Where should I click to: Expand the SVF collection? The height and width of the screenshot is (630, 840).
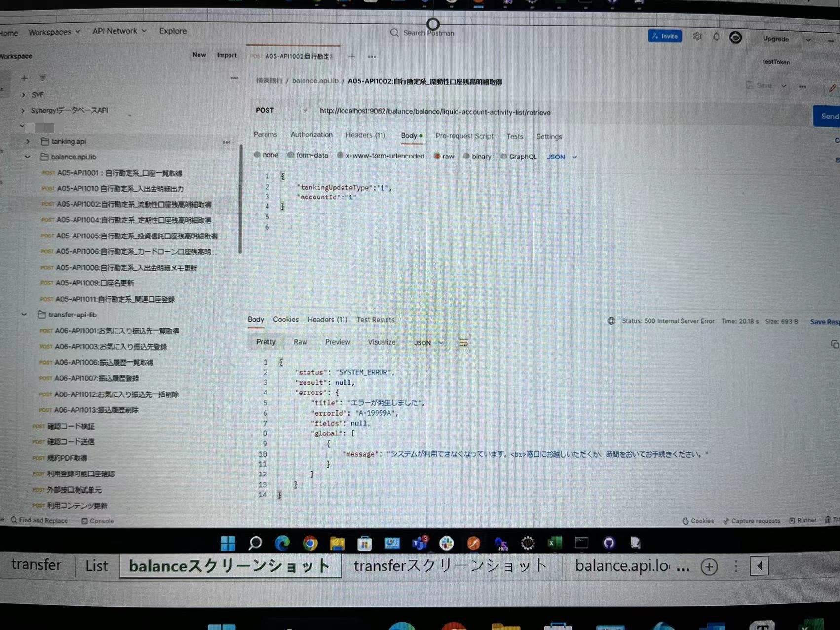point(23,95)
